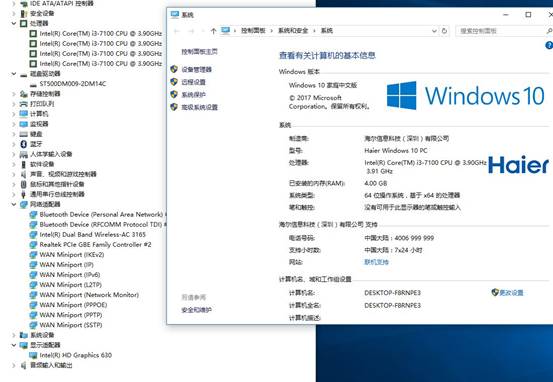553x382 pixels.
Task: Click the 通用串行总线控制器 USB icon
Action: pyautogui.click(x=24, y=194)
